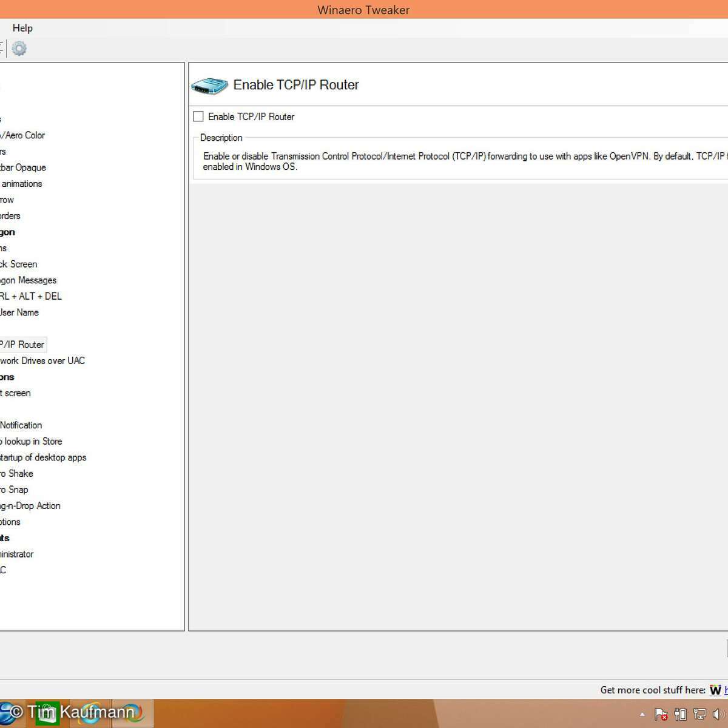Click the router icon beside the page title

pos(209,86)
